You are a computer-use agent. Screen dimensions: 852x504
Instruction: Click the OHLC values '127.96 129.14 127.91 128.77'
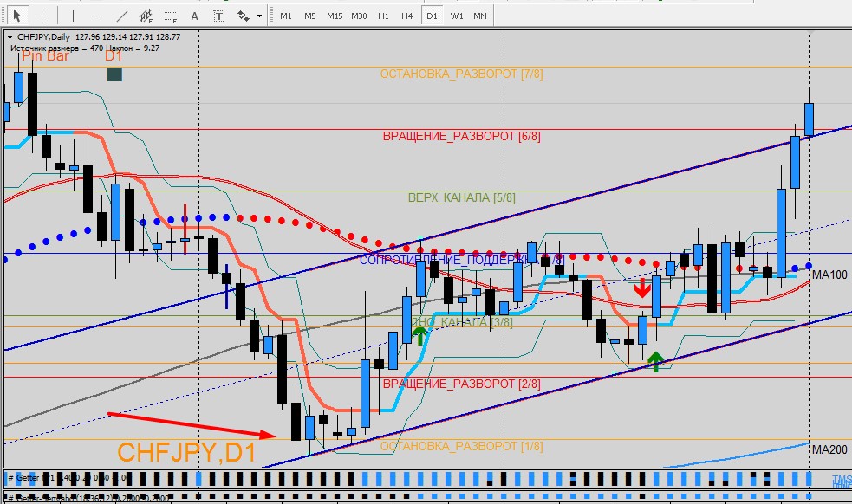coord(127,37)
